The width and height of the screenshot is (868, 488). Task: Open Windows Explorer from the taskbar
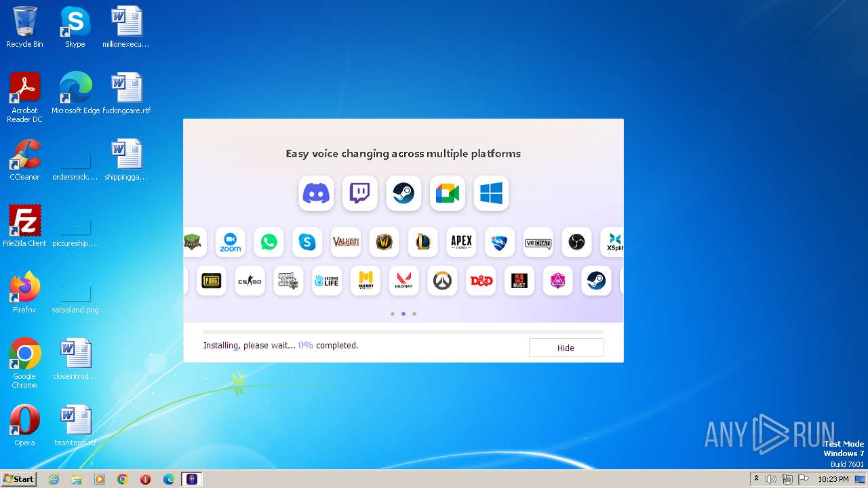[x=77, y=479]
